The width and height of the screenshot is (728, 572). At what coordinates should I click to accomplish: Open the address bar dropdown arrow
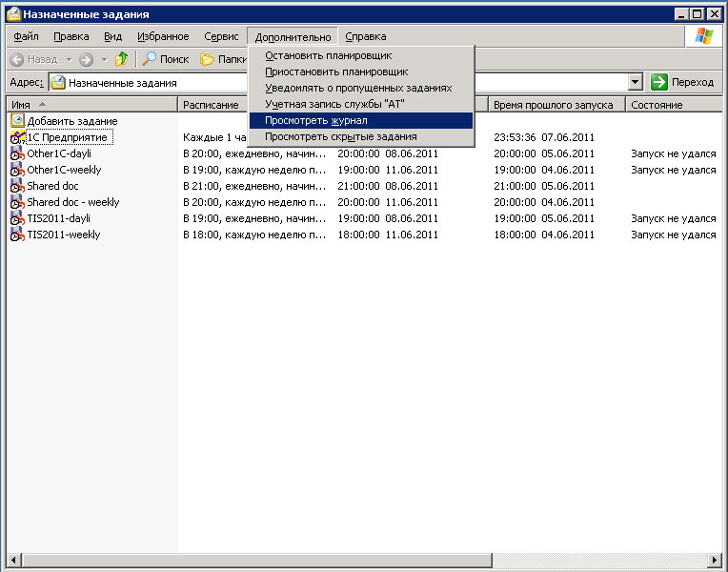pyautogui.click(x=636, y=83)
